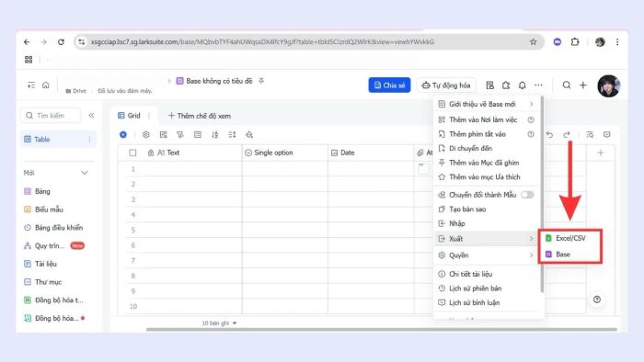Open the record count dropdown 10 bản ghi

pyautogui.click(x=219, y=323)
